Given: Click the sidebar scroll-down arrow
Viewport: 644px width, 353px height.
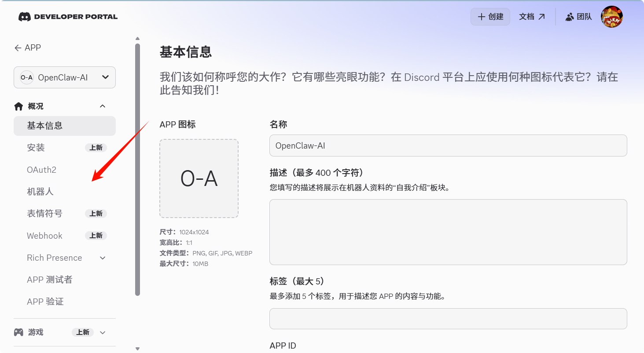Looking at the screenshot, I should coord(137,349).
